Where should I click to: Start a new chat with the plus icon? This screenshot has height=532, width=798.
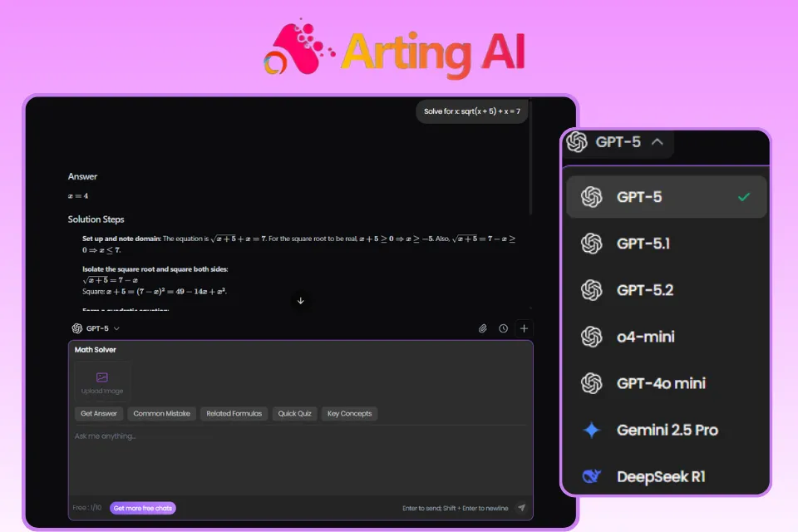[524, 328]
